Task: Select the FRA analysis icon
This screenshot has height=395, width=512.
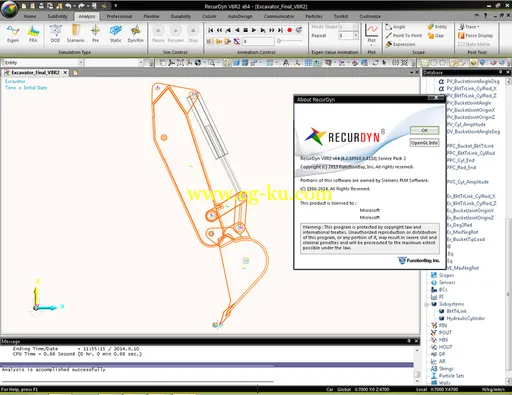Action: 33,33
